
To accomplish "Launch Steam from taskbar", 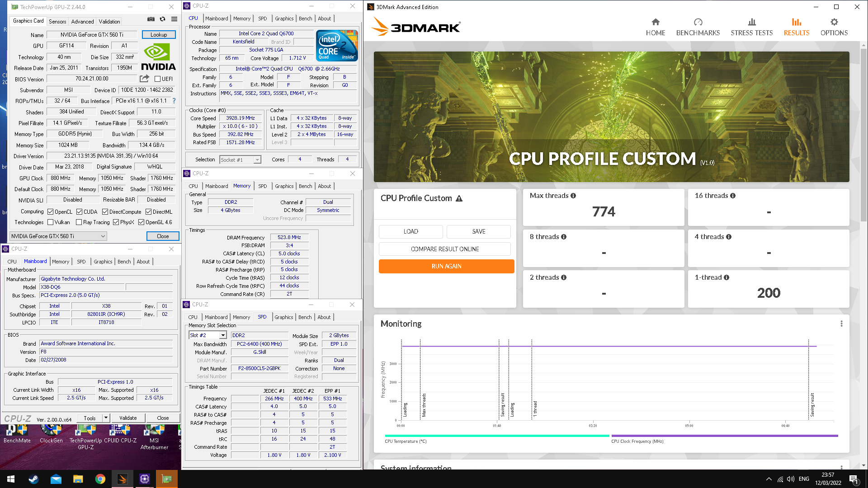I will [x=33, y=479].
